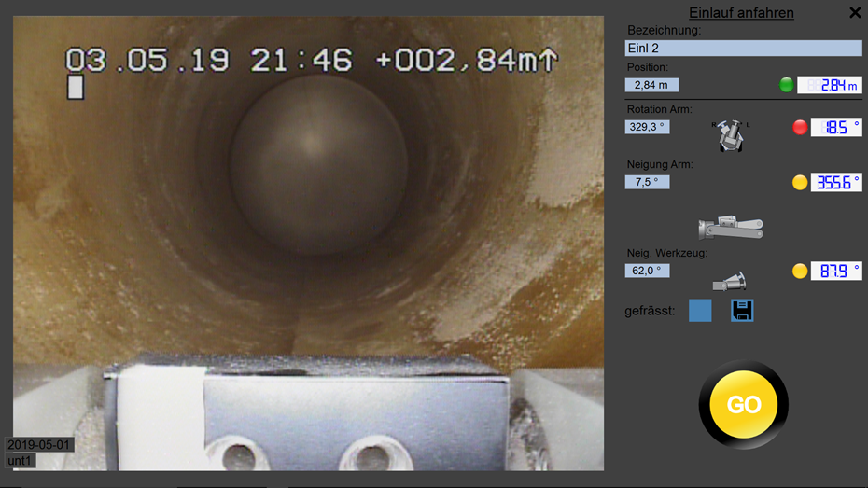Image resolution: width=868 pixels, height=488 pixels.
Task: Click the tool inclination cutter icon
Action: click(729, 279)
